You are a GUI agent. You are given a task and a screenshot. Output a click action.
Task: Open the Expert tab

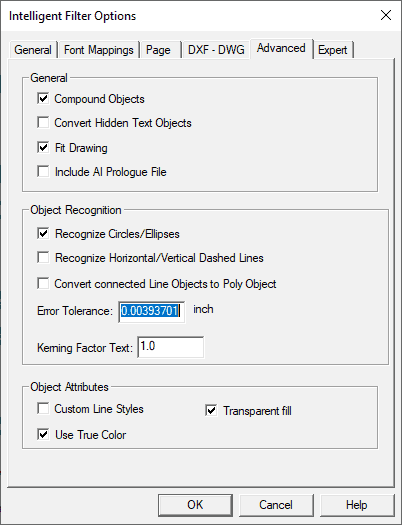(332, 50)
